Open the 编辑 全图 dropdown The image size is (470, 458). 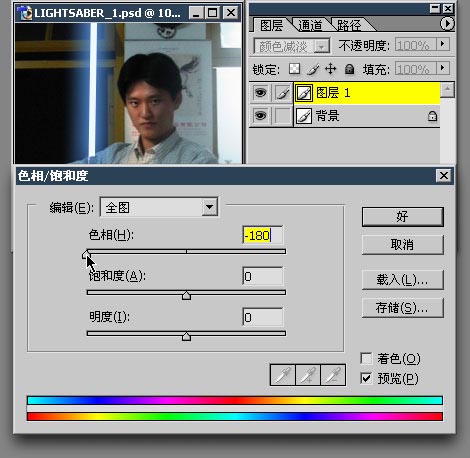point(159,207)
